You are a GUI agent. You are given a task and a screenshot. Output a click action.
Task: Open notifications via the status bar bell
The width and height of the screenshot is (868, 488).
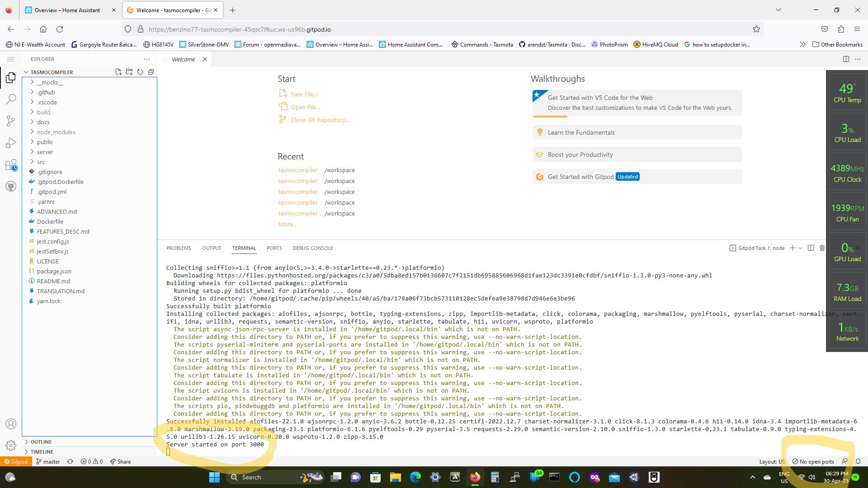[x=859, y=461]
